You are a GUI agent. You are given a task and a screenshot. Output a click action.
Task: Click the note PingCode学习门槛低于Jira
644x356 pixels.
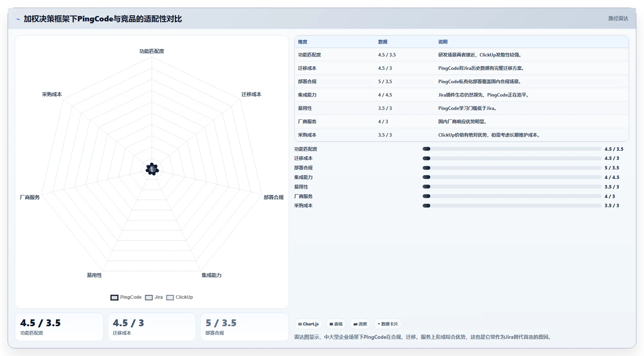pos(467,108)
